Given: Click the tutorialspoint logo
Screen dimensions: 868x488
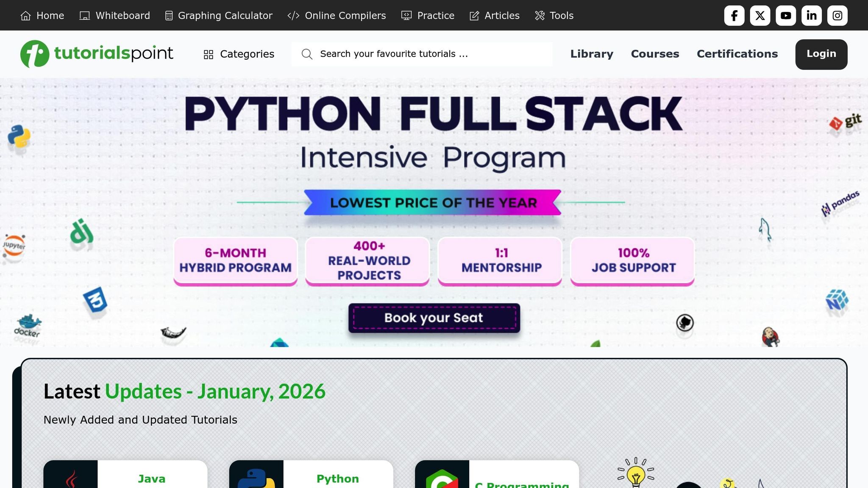Looking at the screenshot, I should click(97, 54).
